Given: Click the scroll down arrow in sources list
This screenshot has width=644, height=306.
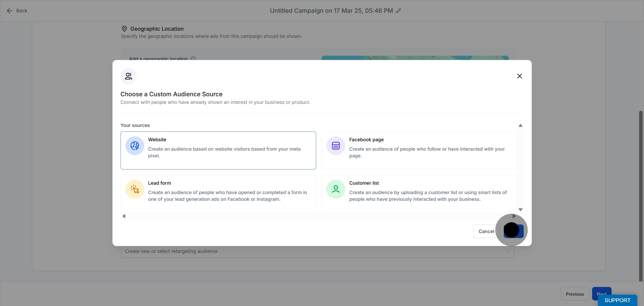Looking at the screenshot, I should (521, 210).
